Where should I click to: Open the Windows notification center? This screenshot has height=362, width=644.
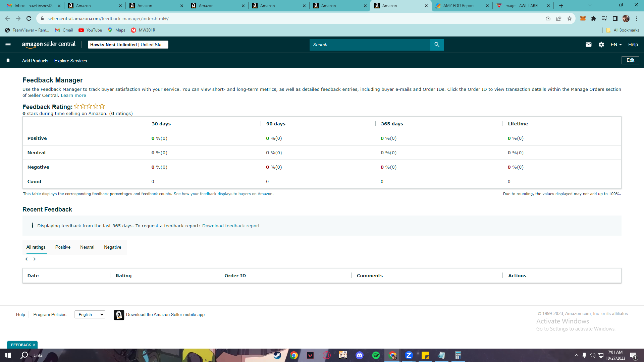coord(633,355)
